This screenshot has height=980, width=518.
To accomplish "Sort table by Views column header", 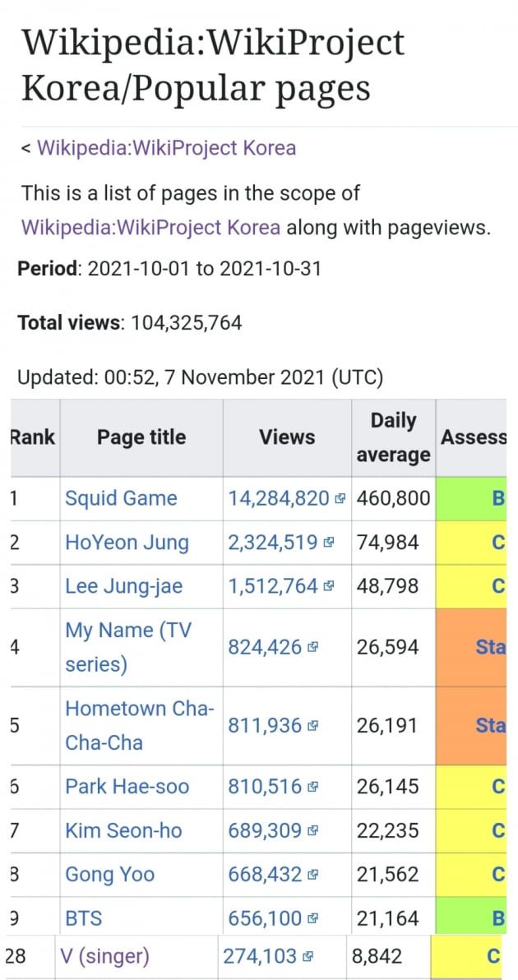I will tap(287, 437).
